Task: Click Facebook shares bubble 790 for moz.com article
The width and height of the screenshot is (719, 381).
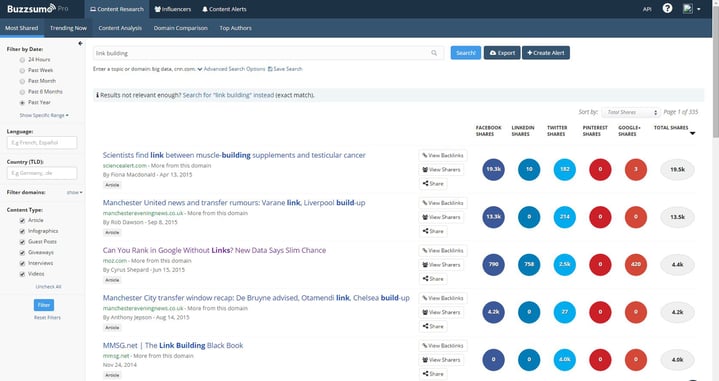Action: pos(493,265)
